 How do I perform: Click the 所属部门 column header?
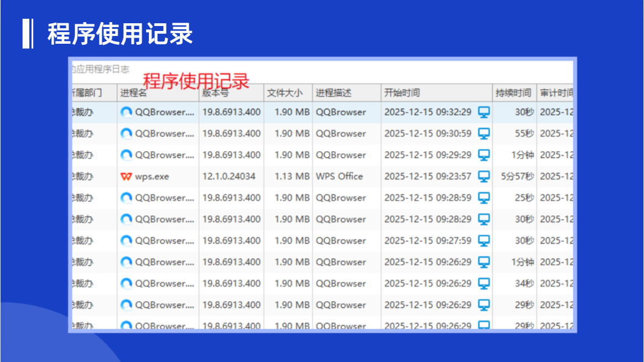click(x=95, y=93)
